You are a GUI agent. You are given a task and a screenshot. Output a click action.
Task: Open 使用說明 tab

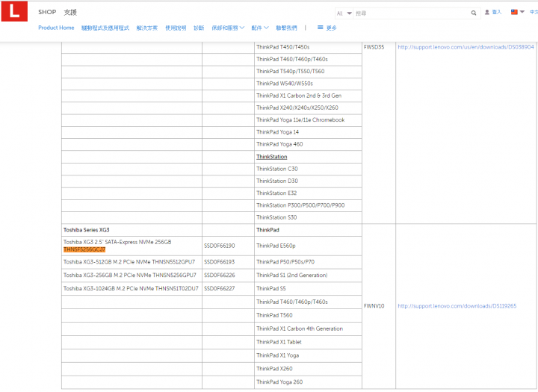(176, 28)
